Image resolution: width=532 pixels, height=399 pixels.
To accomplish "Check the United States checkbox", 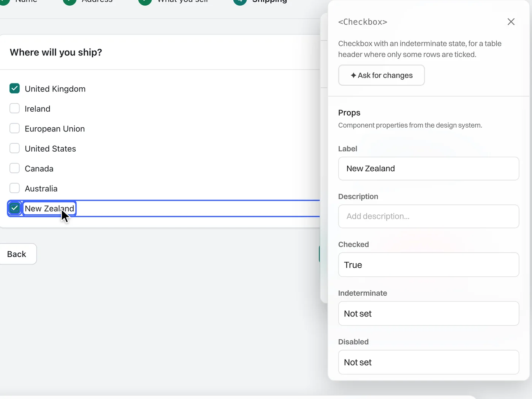I will pos(14,149).
